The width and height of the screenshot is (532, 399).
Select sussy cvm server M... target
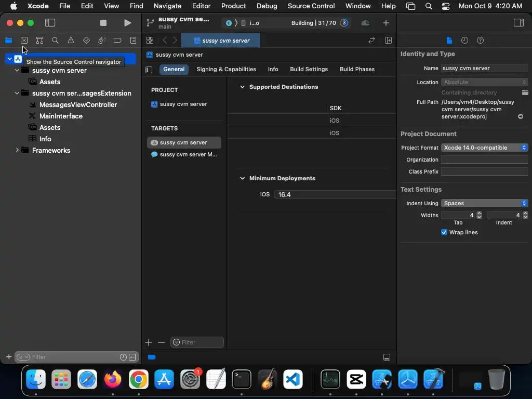pos(184,154)
